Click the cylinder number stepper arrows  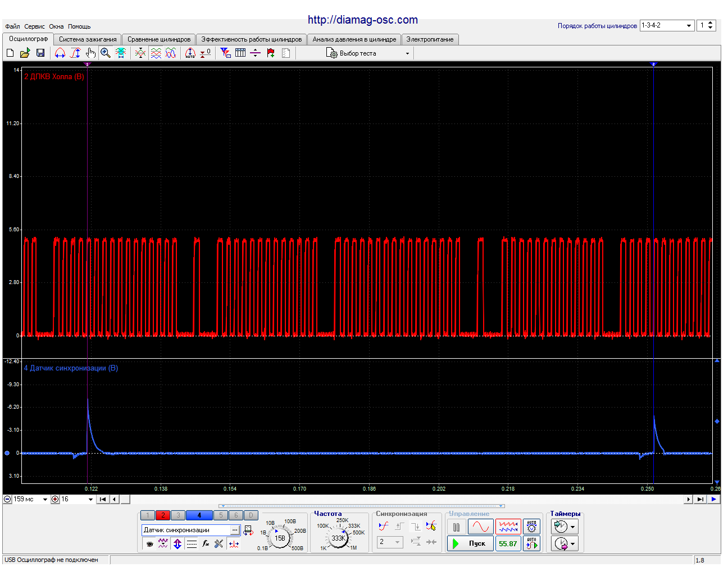[x=711, y=25]
